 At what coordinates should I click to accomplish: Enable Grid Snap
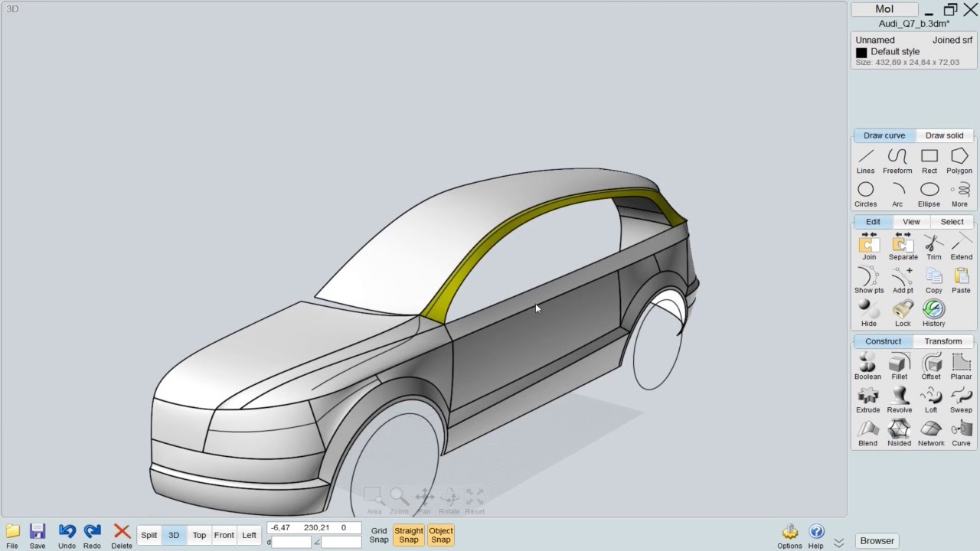pos(378,535)
